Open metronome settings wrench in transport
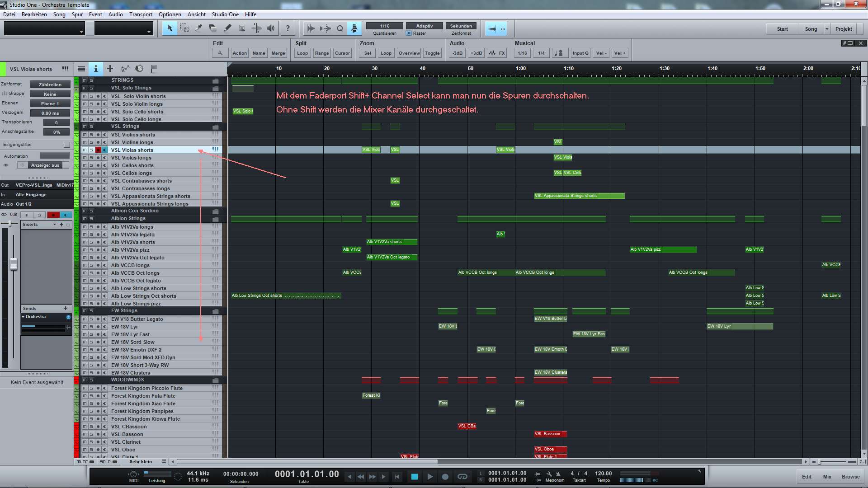The width and height of the screenshot is (868, 488). [x=548, y=474]
